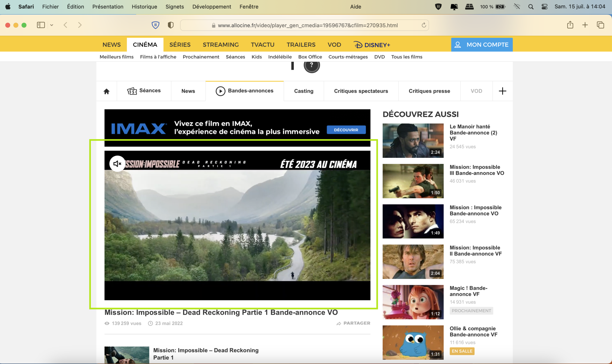This screenshot has height=364, width=612.
Task: Click the Safari share icon
Action: coord(570,25)
